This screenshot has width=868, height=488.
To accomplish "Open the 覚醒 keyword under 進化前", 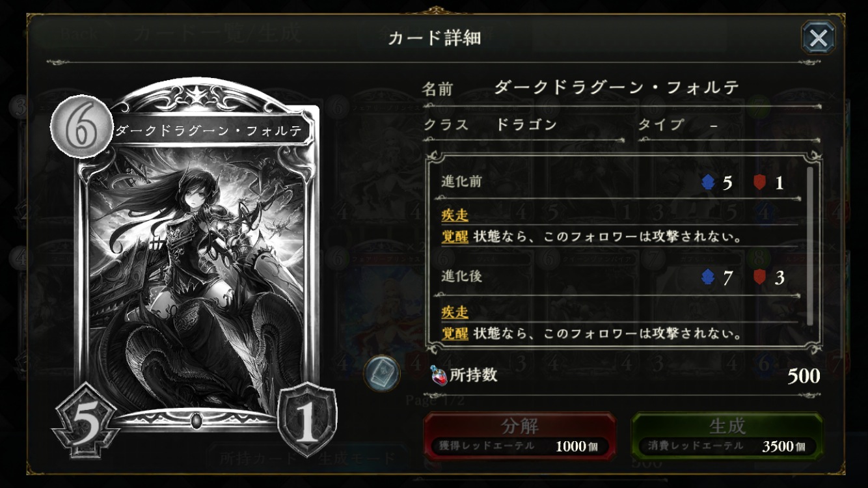I will 455,236.
